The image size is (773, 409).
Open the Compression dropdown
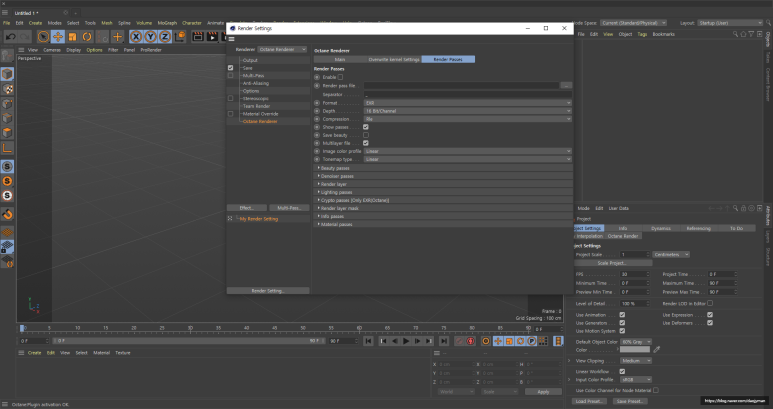click(467, 119)
